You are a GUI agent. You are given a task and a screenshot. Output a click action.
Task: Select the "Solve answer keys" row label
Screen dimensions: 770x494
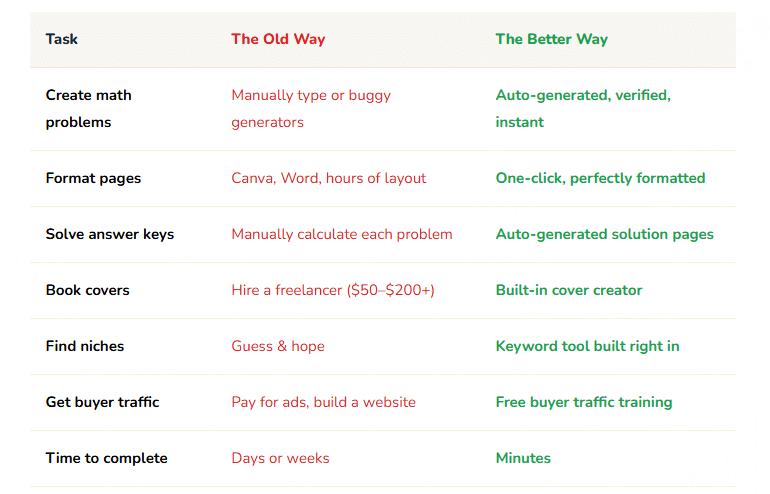(x=110, y=234)
